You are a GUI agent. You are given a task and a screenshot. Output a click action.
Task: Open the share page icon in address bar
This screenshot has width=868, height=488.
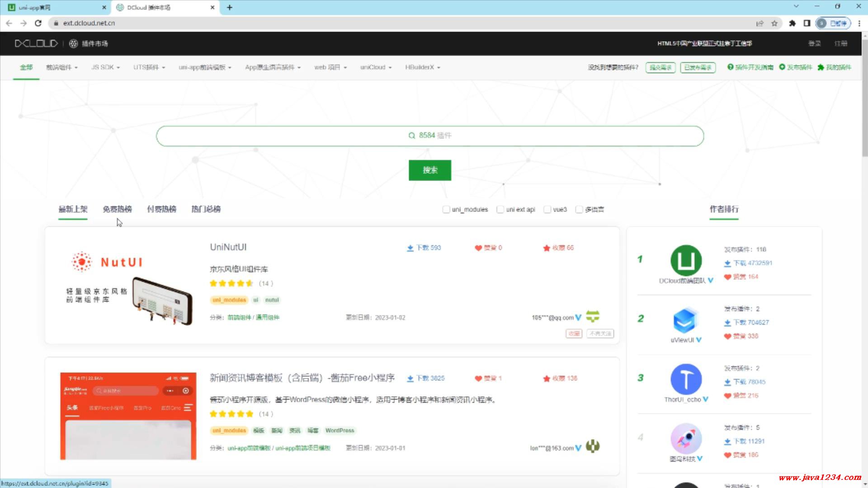coord(760,23)
